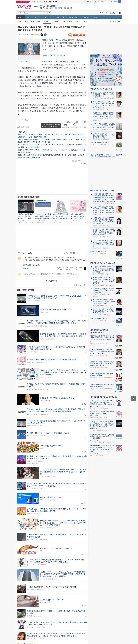
Task: Open article カプコン、カスタマーハラスメントの対応について告知
Action: (48, 433)
